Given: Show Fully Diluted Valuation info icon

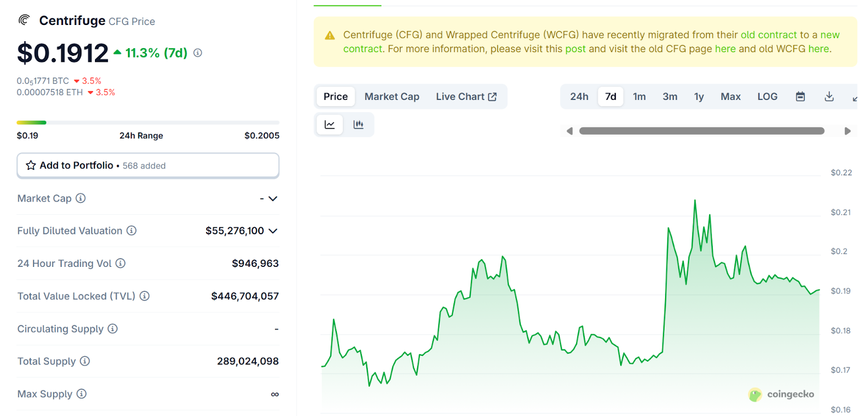Looking at the screenshot, I should tap(131, 231).
